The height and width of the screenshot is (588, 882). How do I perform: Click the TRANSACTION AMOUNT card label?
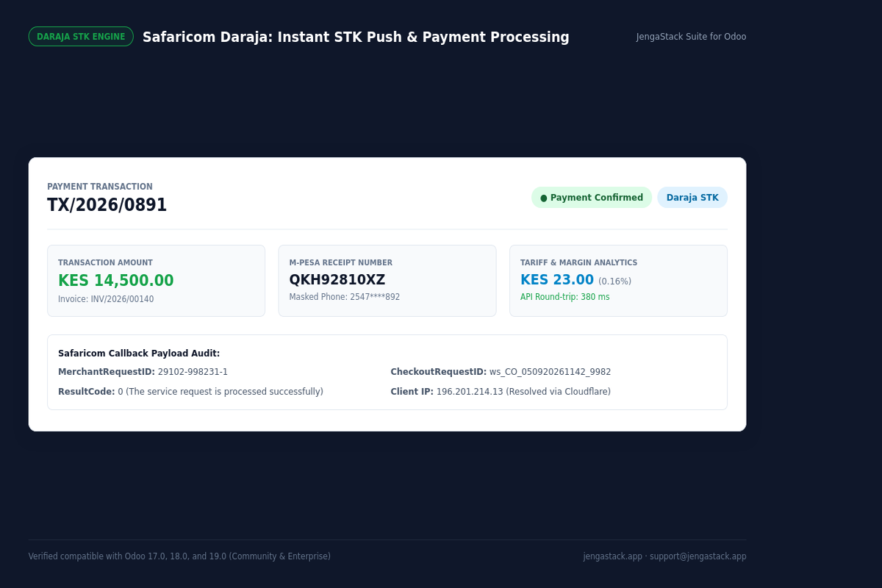tap(105, 262)
